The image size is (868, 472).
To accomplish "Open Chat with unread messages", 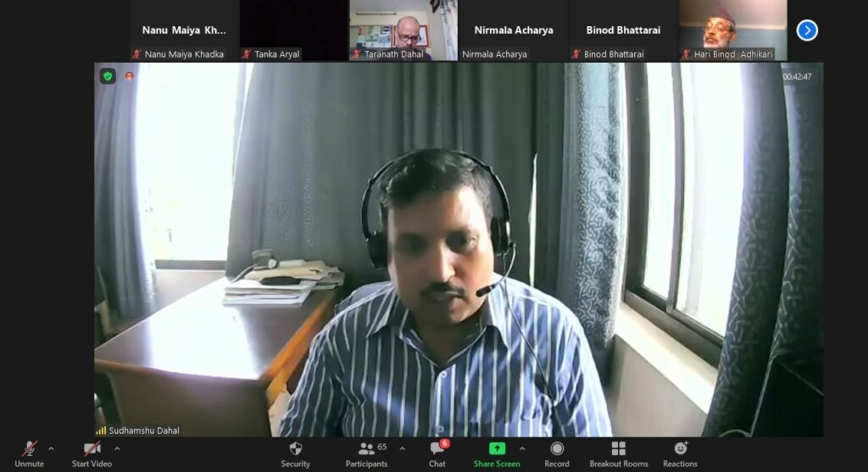I will 437,453.
